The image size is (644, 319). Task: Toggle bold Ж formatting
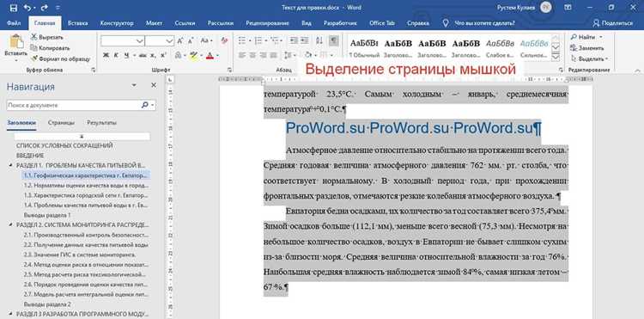click(x=106, y=55)
